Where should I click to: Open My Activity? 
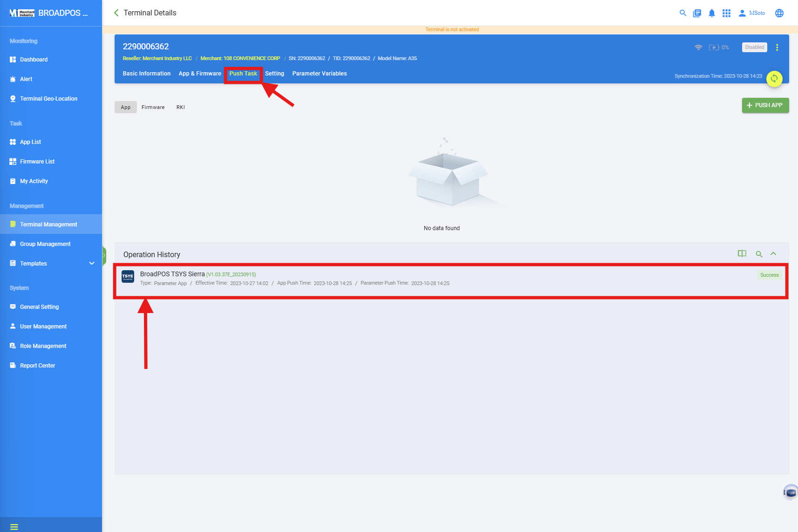click(51, 181)
